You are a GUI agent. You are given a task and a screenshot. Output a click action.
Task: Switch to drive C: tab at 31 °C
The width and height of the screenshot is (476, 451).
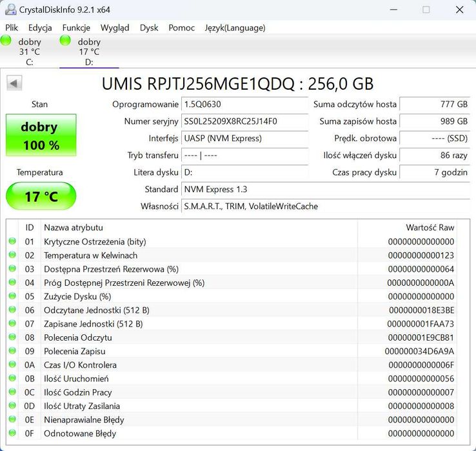[29, 52]
